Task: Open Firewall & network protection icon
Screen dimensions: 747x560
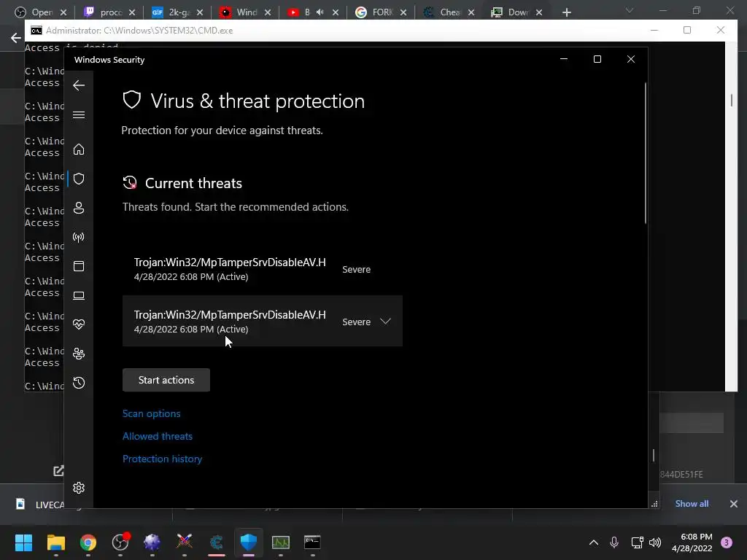Action: [x=79, y=237]
